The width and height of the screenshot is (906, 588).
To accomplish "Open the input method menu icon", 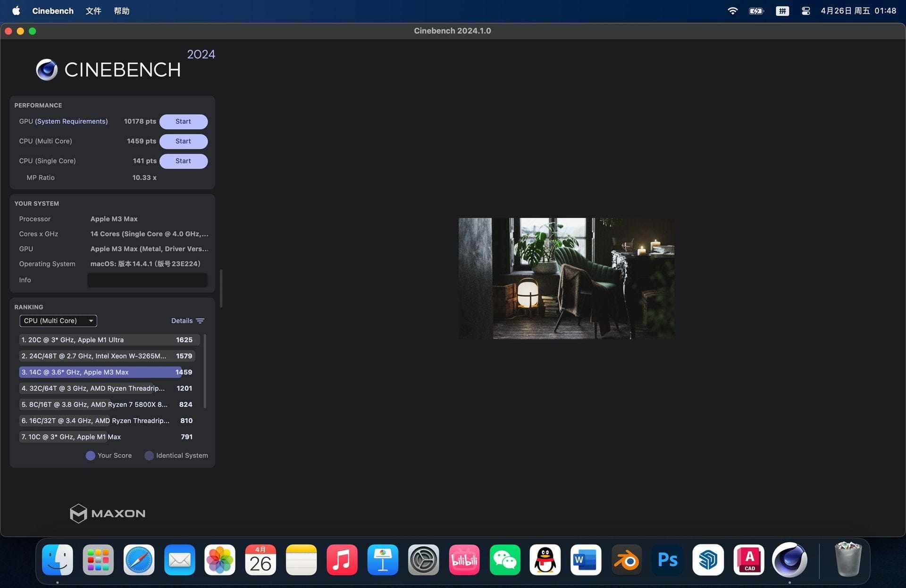I will coord(782,10).
